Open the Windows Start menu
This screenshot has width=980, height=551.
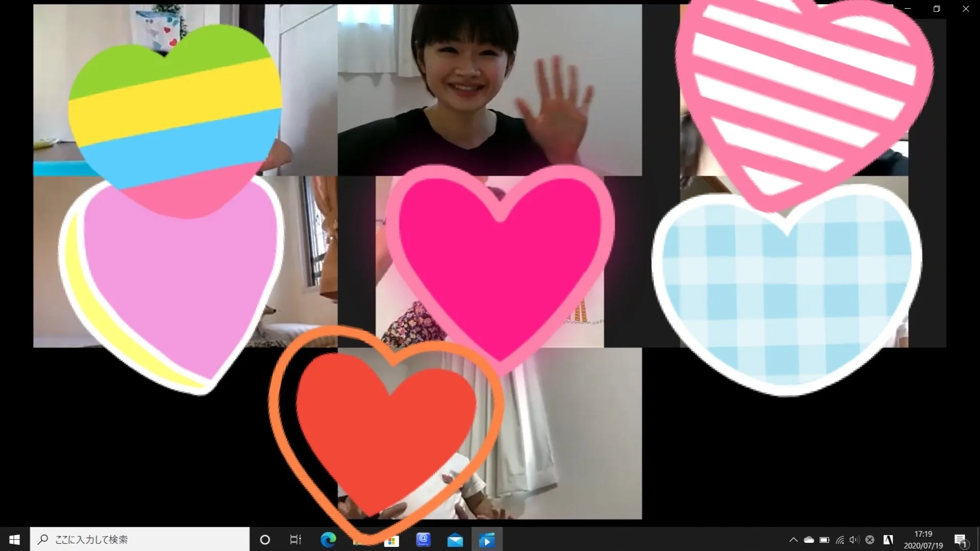pos(14,539)
